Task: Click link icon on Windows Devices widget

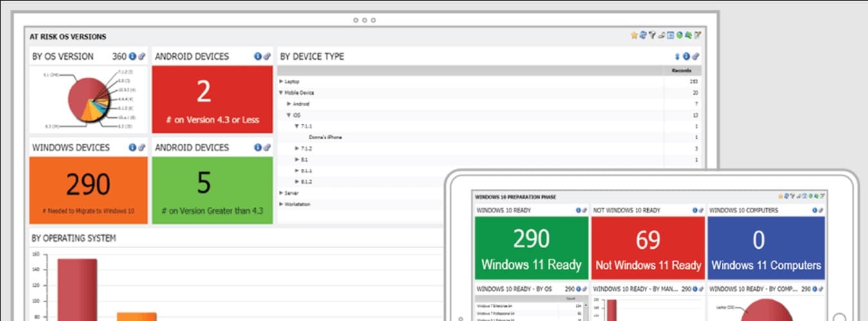Action: pyautogui.click(x=142, y=148)
